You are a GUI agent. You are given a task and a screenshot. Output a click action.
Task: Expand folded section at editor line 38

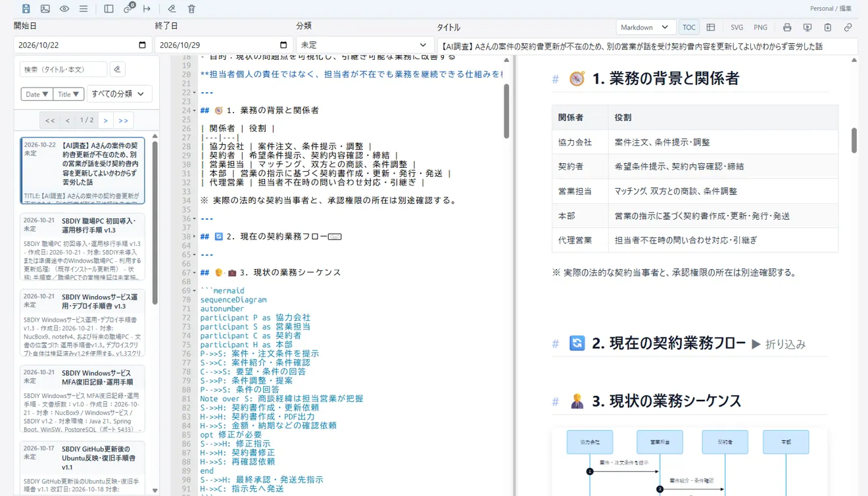click(194, 237)
